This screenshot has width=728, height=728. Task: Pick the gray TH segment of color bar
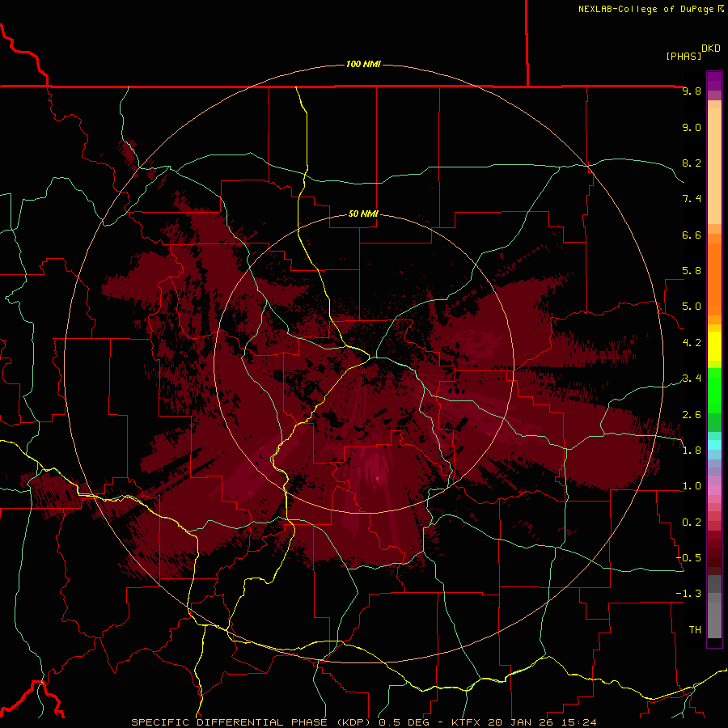tap(714, 620)
